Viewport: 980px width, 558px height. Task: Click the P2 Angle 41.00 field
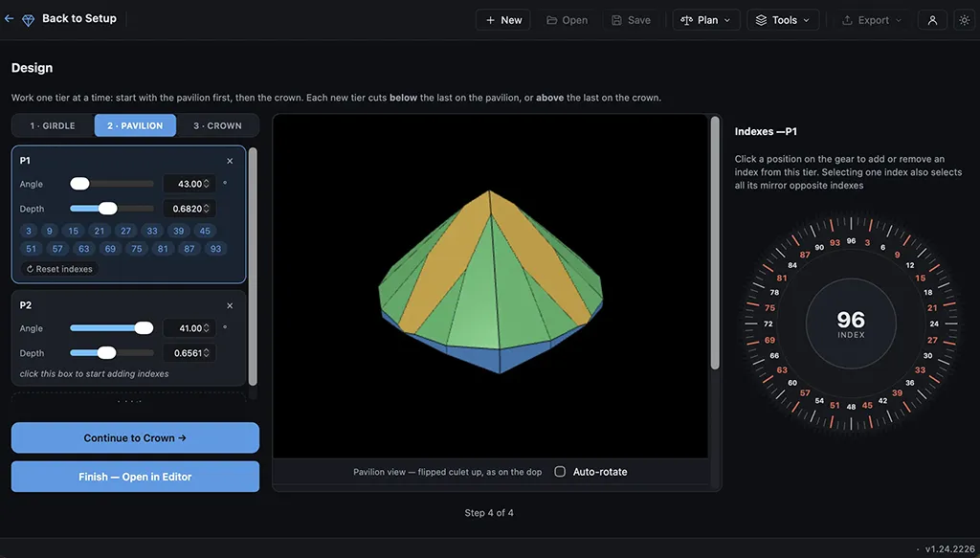pos(189,328)
